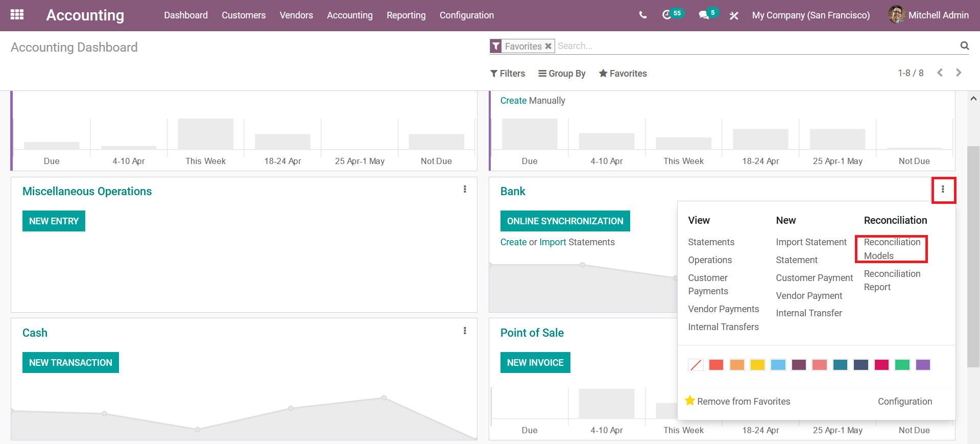
Task: Open Point of Sale journal title
Action: 532,333
